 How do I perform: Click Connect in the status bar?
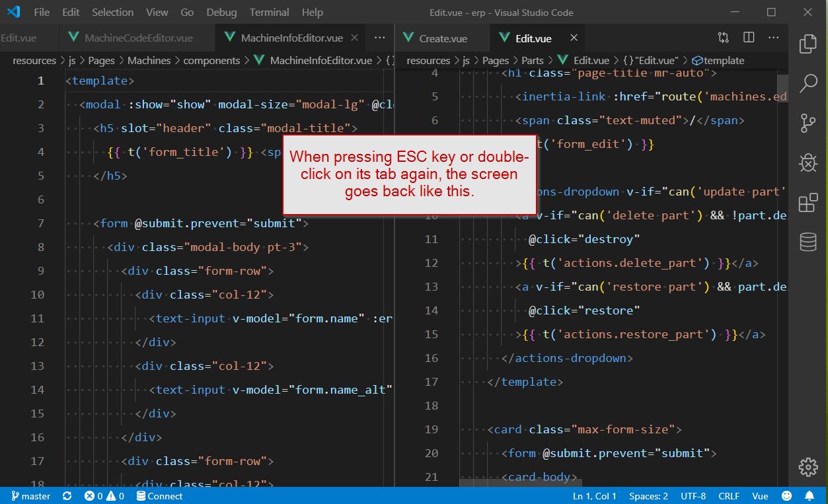pos(159,495)
